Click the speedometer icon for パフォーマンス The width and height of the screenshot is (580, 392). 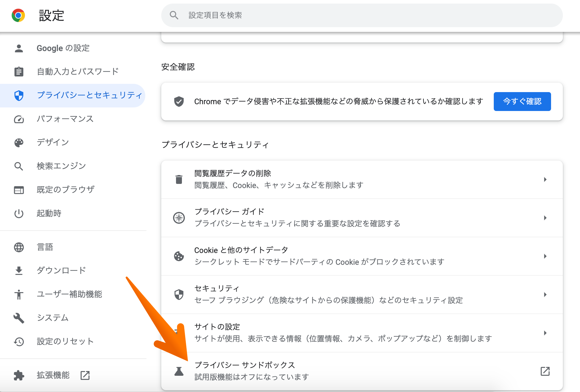pos(19,119)
